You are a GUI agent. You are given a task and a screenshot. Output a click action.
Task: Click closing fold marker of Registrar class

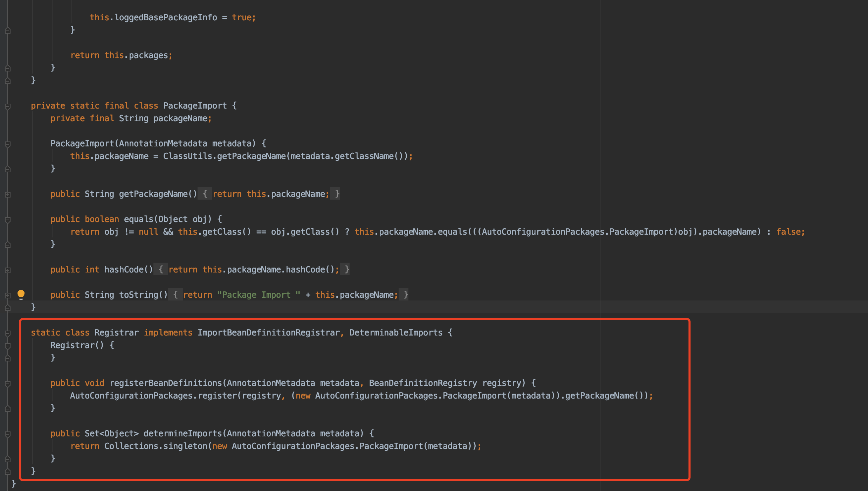coord(8,472)
